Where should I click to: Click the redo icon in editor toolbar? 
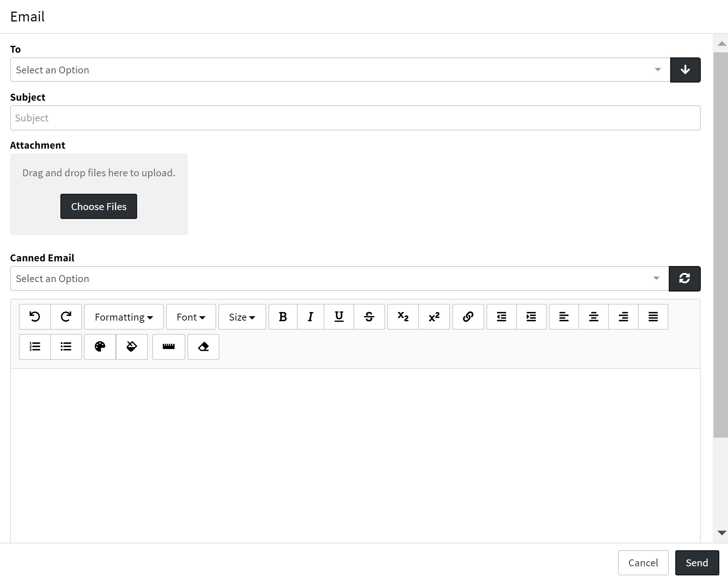click(66, 317)
